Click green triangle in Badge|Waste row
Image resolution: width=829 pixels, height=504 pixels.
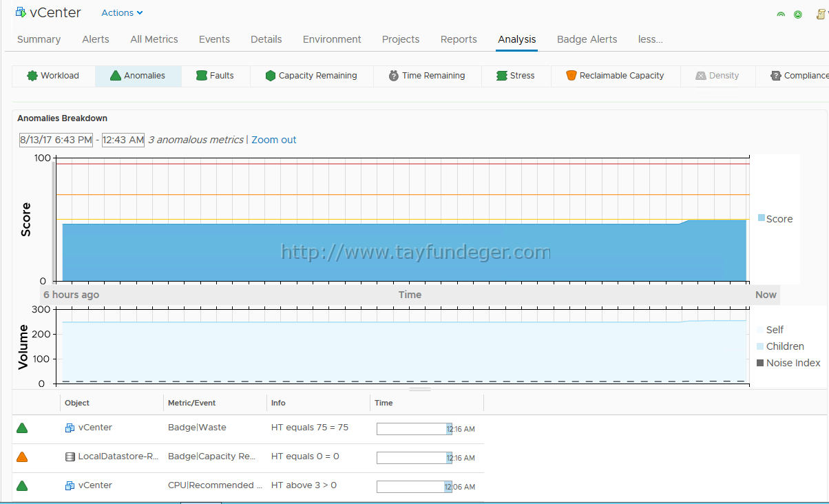22,428
